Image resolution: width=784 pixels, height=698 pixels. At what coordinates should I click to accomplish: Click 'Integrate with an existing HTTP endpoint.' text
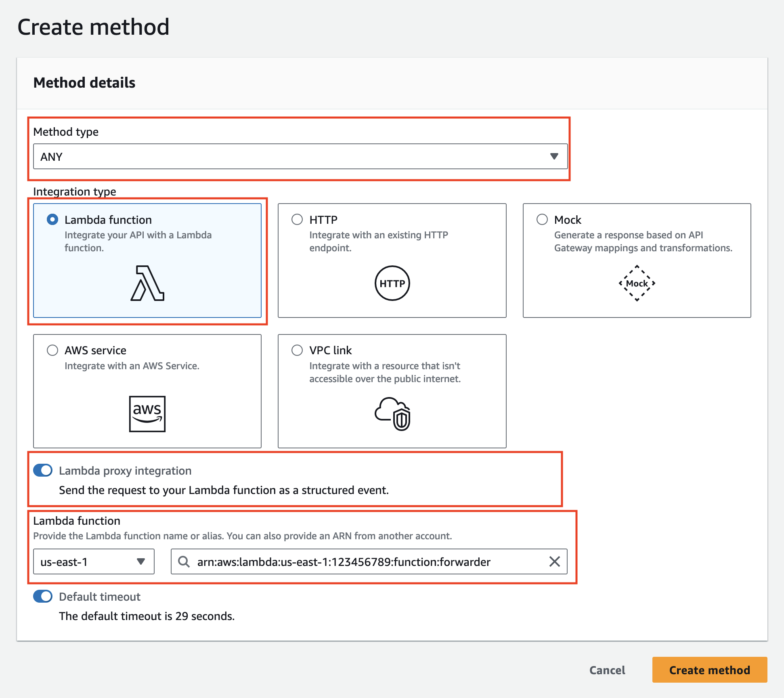tap(379, 242)
